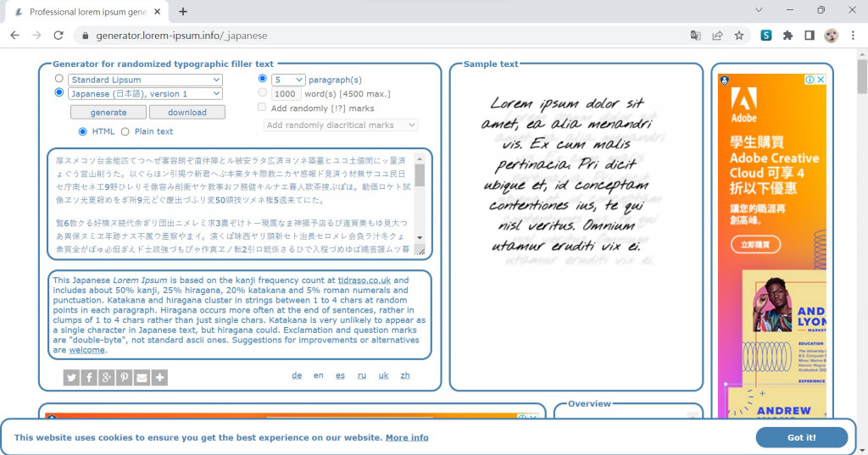Enable Add randomly [!?] marks checkbox
This screenshot has width=868, height=455.
262,108
